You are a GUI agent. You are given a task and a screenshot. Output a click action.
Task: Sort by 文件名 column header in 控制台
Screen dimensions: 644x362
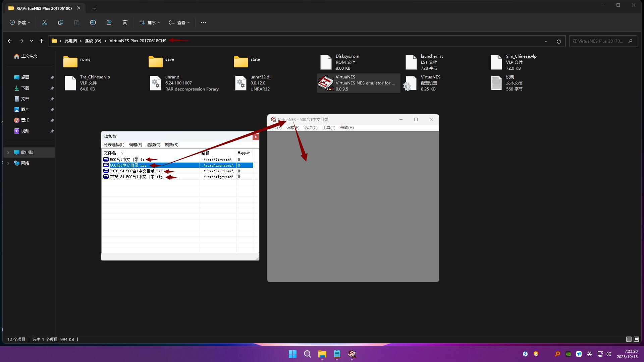[x=151, y=153]
